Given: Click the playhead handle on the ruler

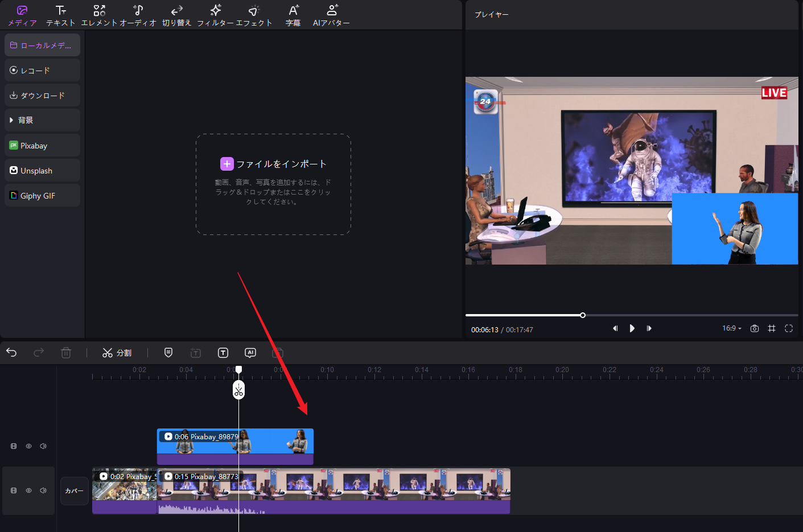Looking at the screenshot, I should 239,370.
